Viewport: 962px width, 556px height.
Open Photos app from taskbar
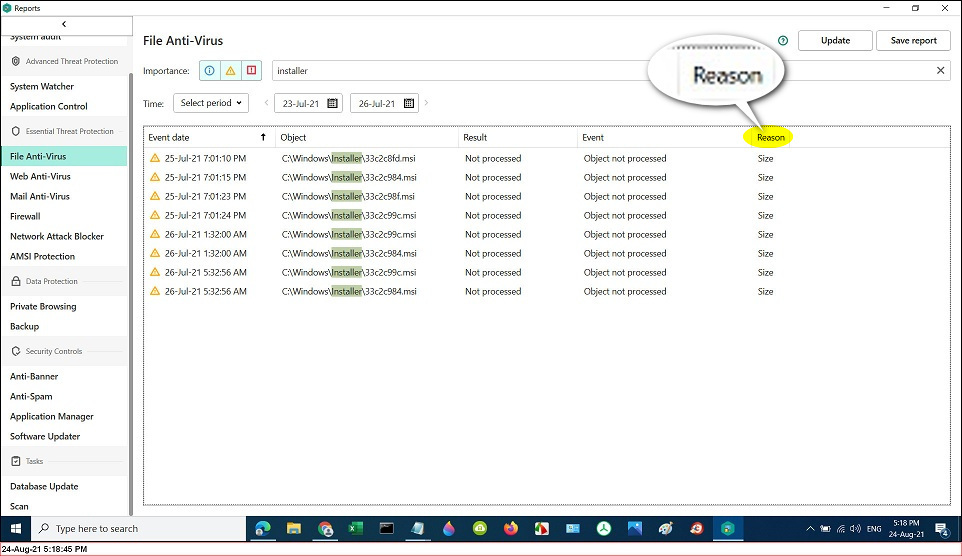point(634,528)
